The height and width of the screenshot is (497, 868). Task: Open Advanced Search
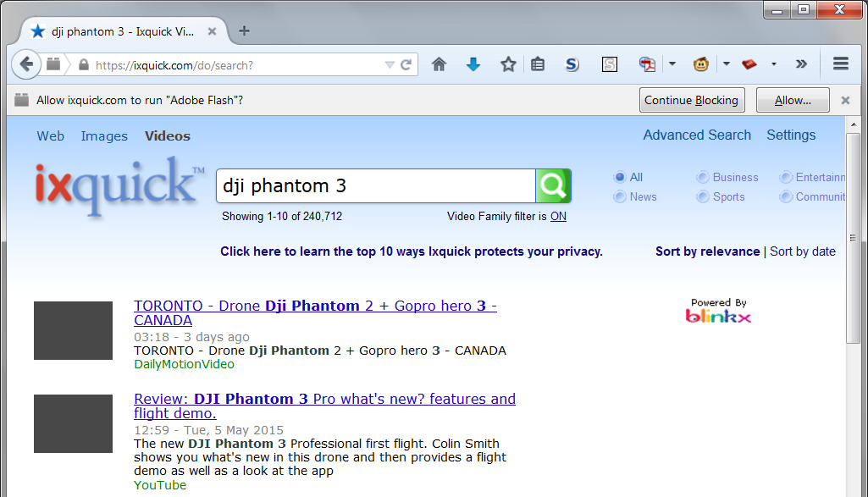tap(697, 135)
